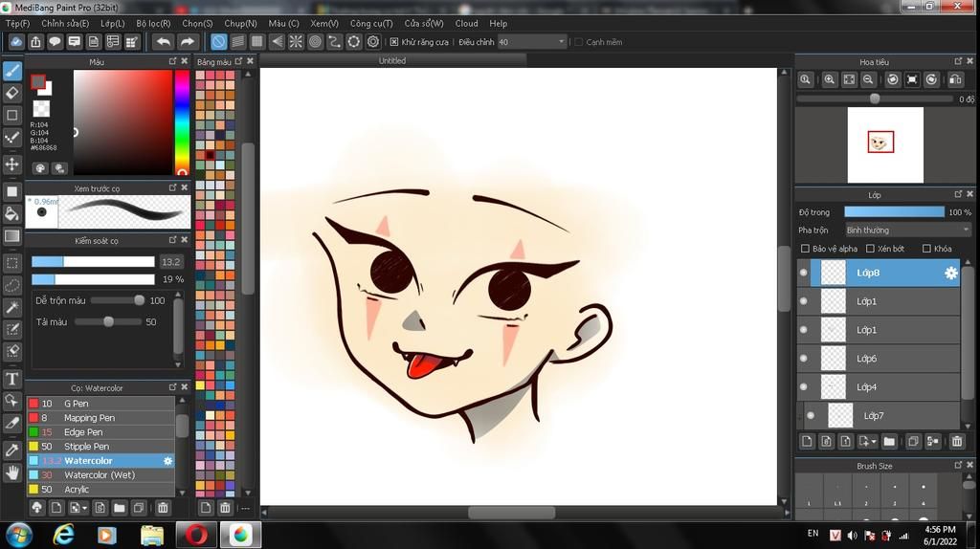The width and height of the screenshot is (980, 549).
Task: Select the Acrylic brush
Action: 100,490
